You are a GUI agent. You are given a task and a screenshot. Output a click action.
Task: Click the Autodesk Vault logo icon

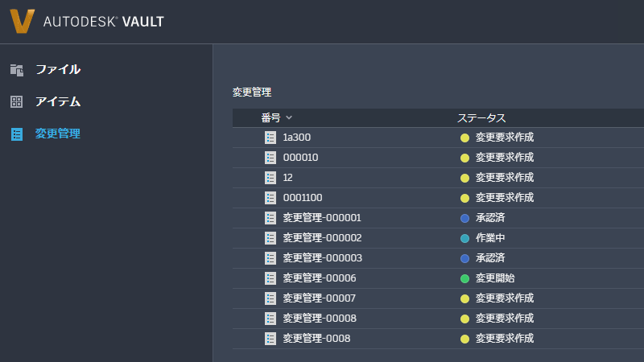(23, 21)
